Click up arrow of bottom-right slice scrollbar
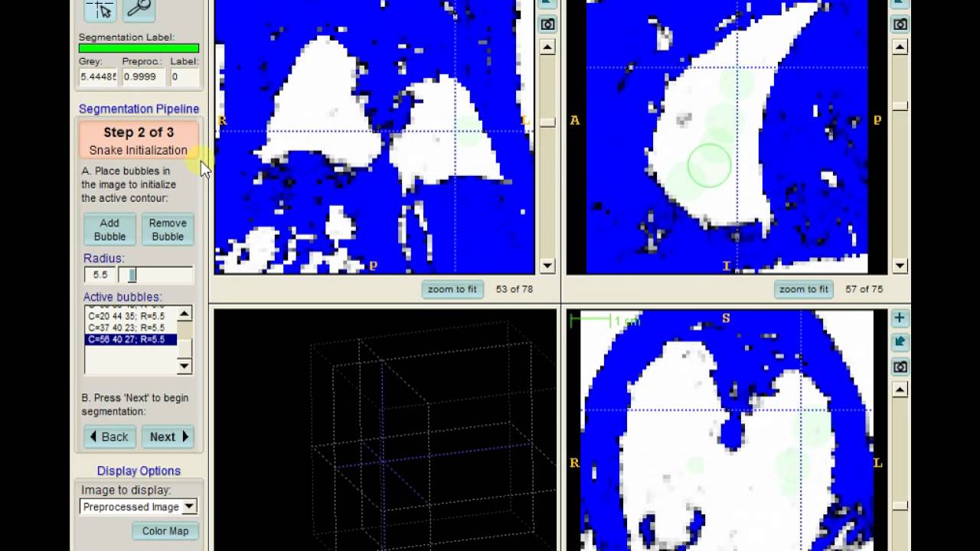 click(x=900, y=390)
